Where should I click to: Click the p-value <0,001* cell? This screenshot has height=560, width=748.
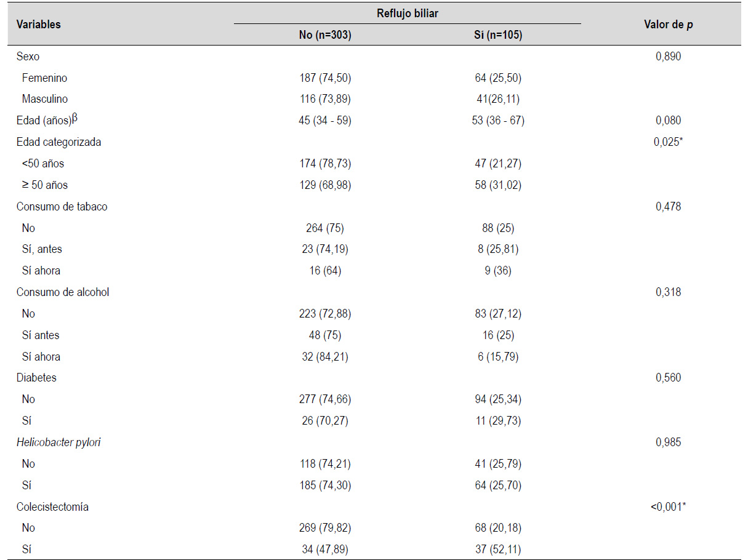(x=667, y=507)
